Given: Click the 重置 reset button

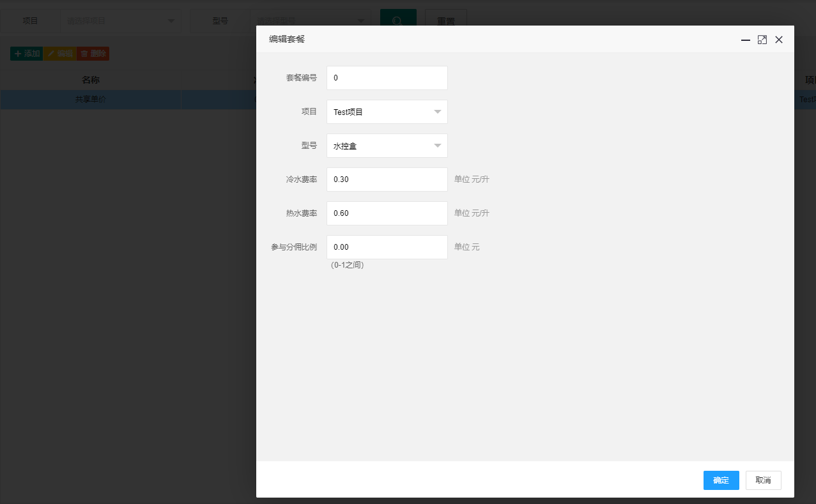Looking at the screenshot, I should [x=446, y=20].
